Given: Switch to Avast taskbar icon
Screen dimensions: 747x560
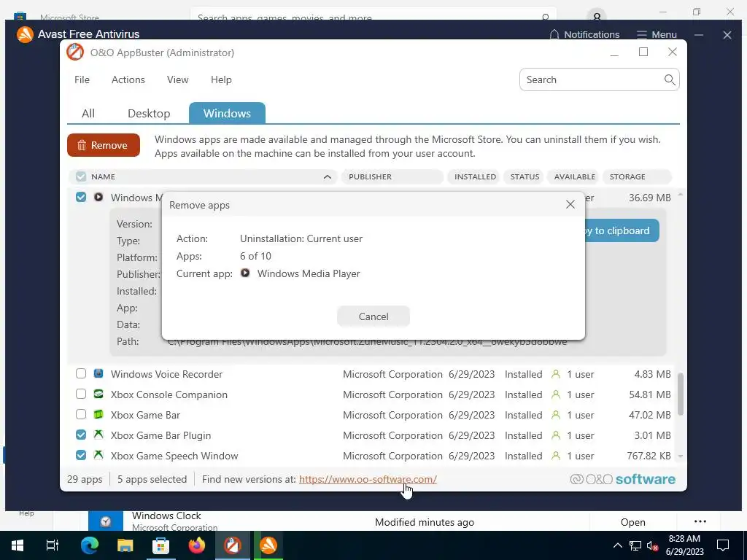Looking at the screenshot, I should point(268,545).
